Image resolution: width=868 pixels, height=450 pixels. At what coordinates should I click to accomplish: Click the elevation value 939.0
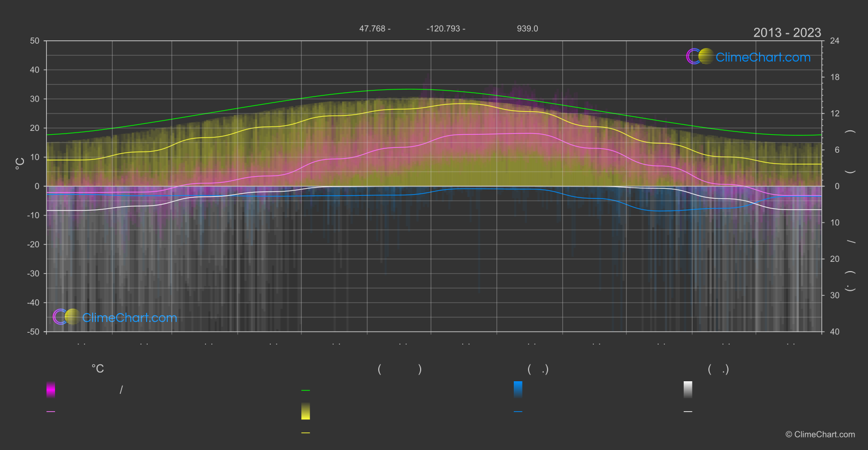(527, 28)
